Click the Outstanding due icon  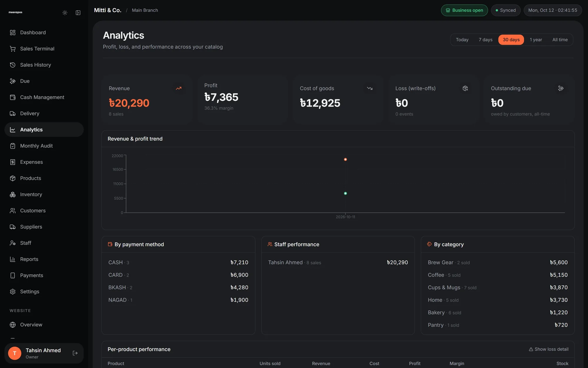pyautogui.click(x=561, y=88)
